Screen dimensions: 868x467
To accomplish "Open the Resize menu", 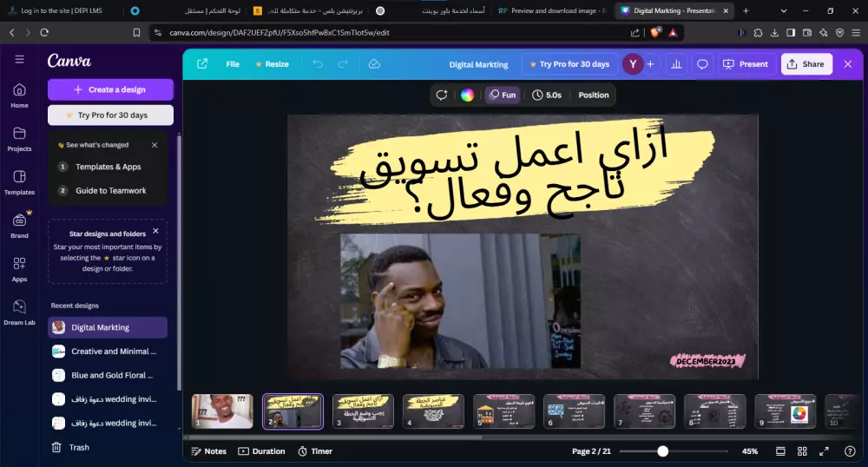I will point(272,64).
